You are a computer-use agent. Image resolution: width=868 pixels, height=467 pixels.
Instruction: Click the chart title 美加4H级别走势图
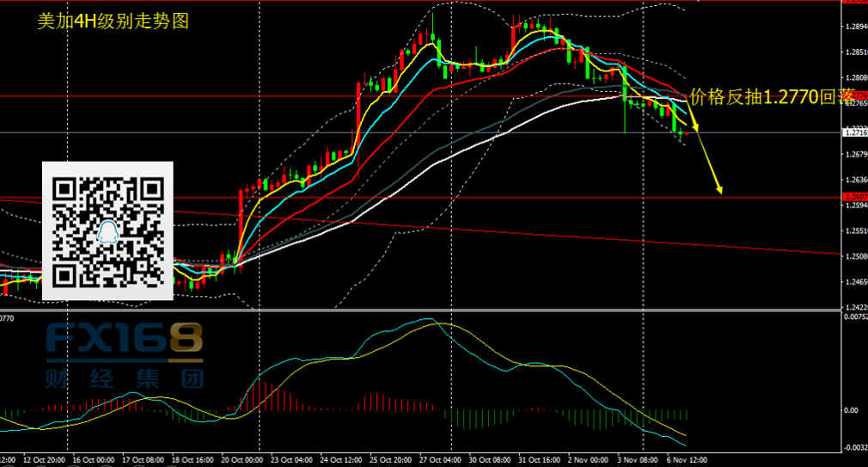113,22
